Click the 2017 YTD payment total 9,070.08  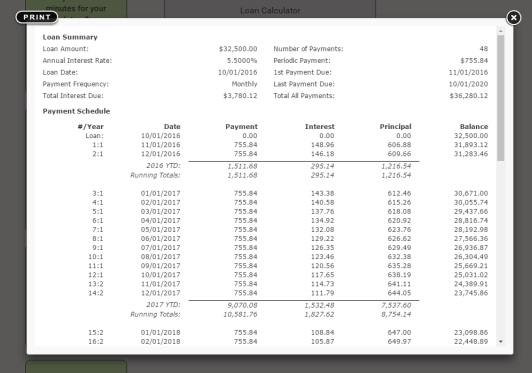(x=242, y=305)
